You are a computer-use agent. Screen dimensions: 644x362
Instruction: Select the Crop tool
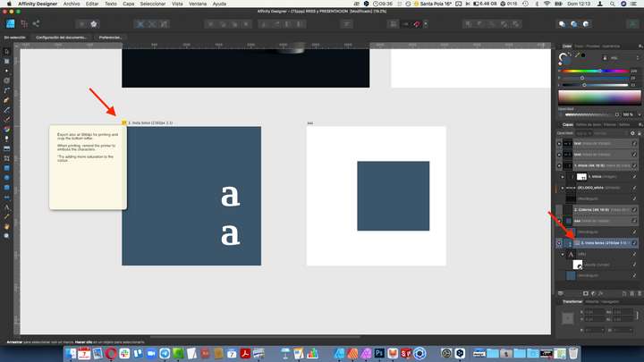(x=6, y=158)
